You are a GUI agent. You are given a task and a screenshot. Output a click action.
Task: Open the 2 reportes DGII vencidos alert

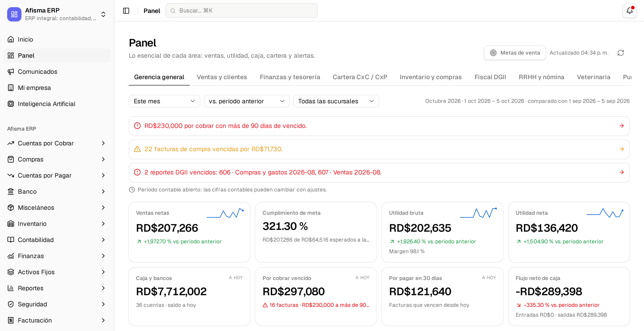pyautogui.click(x=379, y=172)
